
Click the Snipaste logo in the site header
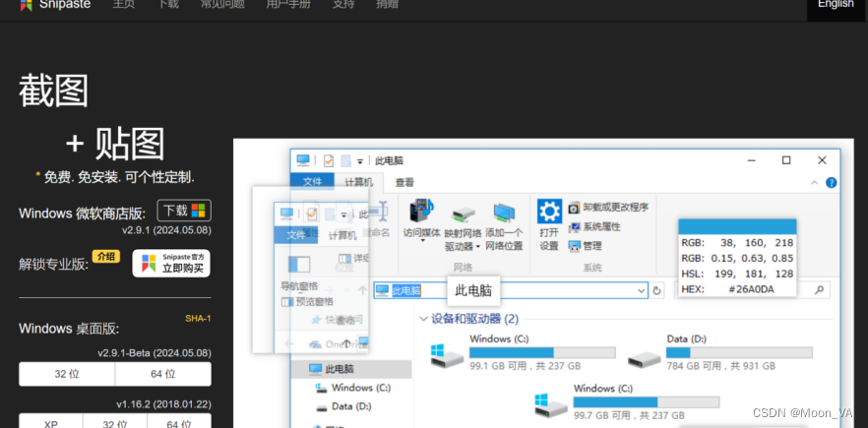55,5
